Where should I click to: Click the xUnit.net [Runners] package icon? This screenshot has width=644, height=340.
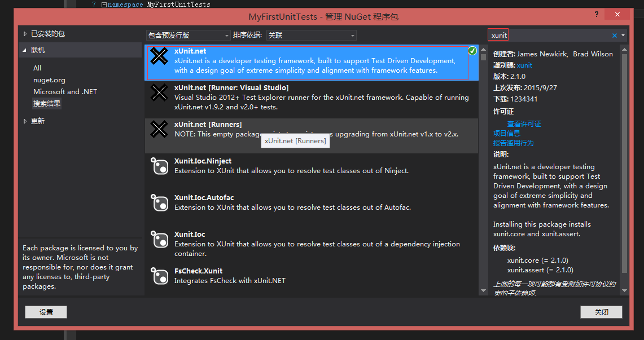(159, 129)
